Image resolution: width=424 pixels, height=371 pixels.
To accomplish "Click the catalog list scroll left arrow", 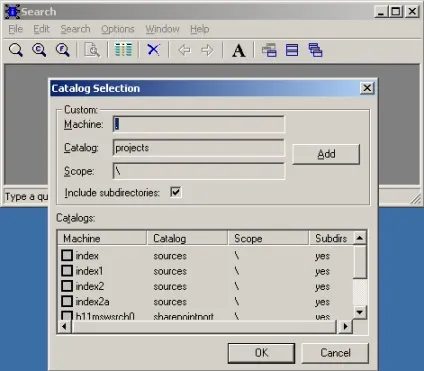I will (x=64, y=326).
